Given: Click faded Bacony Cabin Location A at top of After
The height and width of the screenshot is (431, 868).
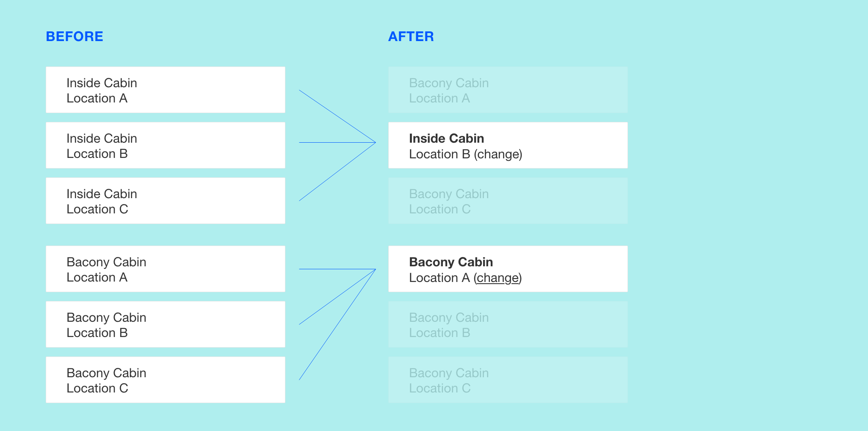Looking at the screenshot, I should (508, 90).
